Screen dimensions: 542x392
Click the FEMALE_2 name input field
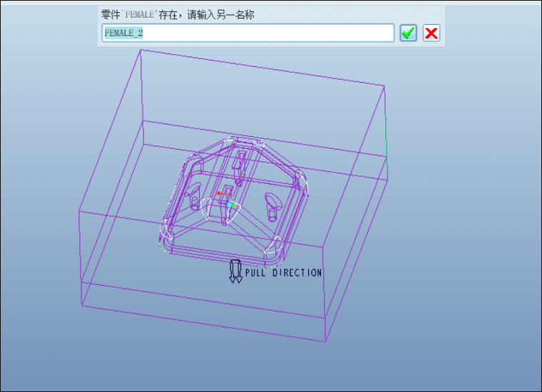click(248, 33)
